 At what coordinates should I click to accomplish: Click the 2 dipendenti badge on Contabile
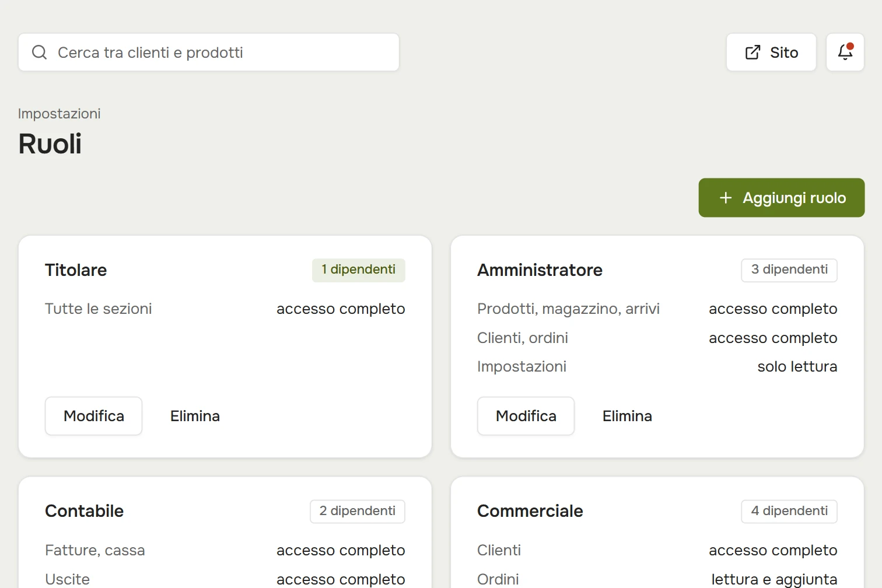pyautogui.click(x=358, y=512)
